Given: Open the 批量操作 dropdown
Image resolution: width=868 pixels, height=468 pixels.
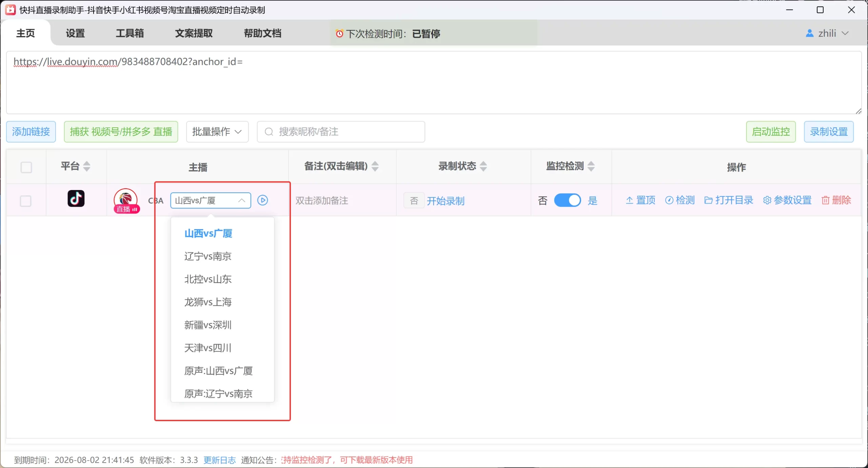Looking at the screenshot, I should 217,132.
